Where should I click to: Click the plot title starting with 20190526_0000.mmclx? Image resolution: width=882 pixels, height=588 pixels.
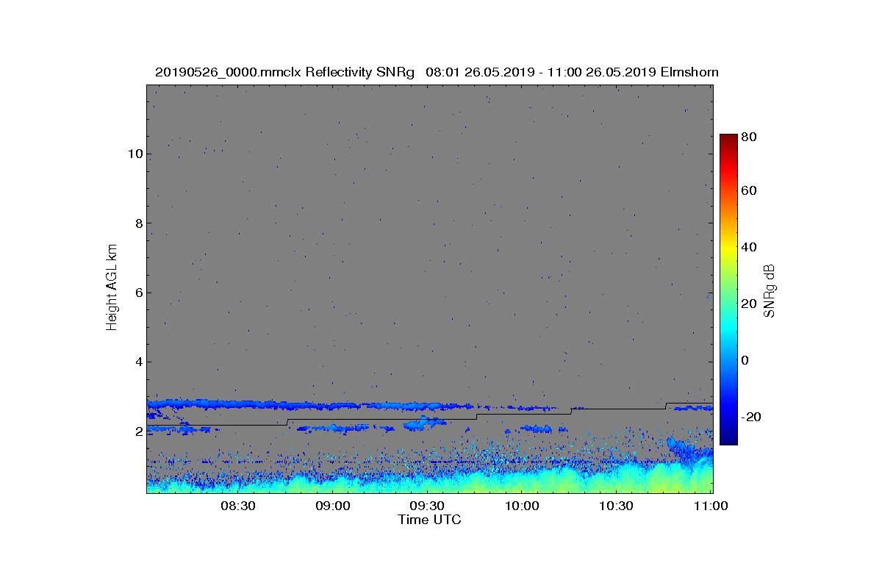pyautogui.click(x=437, y=72)
